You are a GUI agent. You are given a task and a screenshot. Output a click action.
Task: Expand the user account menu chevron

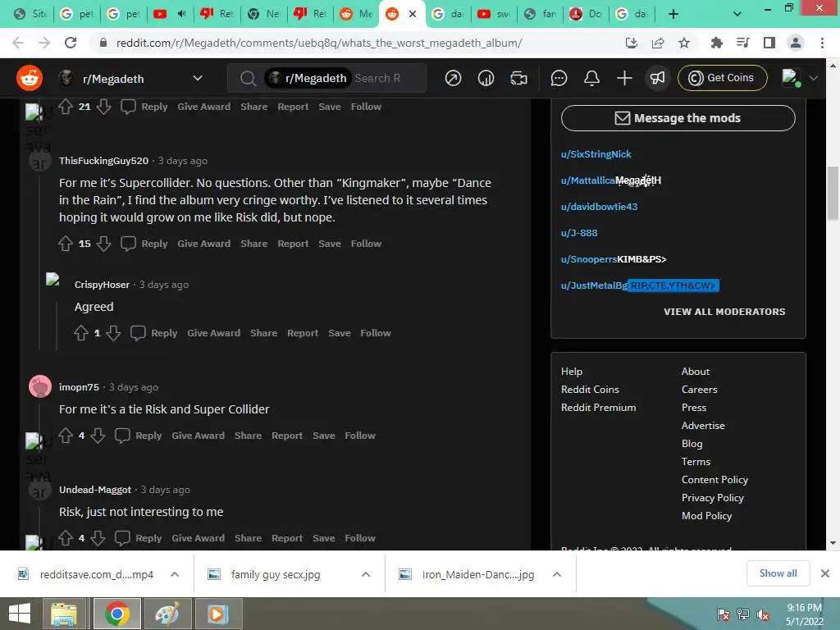[814, 78]
